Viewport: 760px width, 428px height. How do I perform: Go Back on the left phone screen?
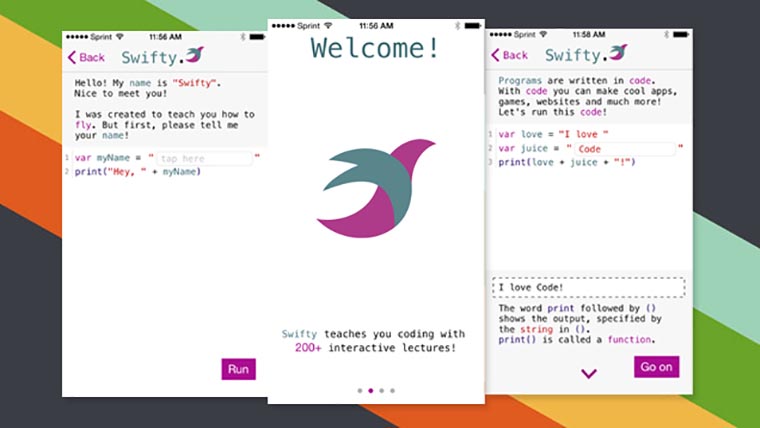click(86, 57)
